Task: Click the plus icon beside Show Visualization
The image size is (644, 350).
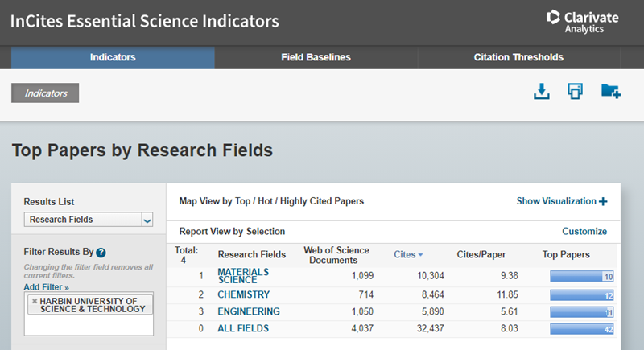Action: pos(603,201)
